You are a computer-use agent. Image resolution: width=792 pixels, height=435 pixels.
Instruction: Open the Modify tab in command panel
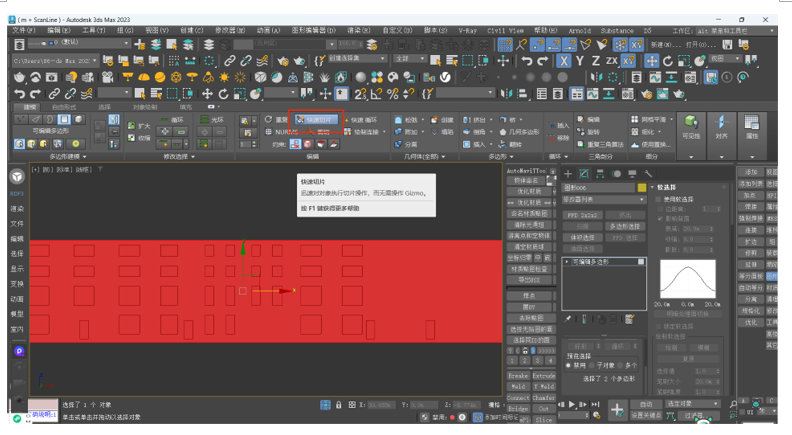[x=584, y=173]
